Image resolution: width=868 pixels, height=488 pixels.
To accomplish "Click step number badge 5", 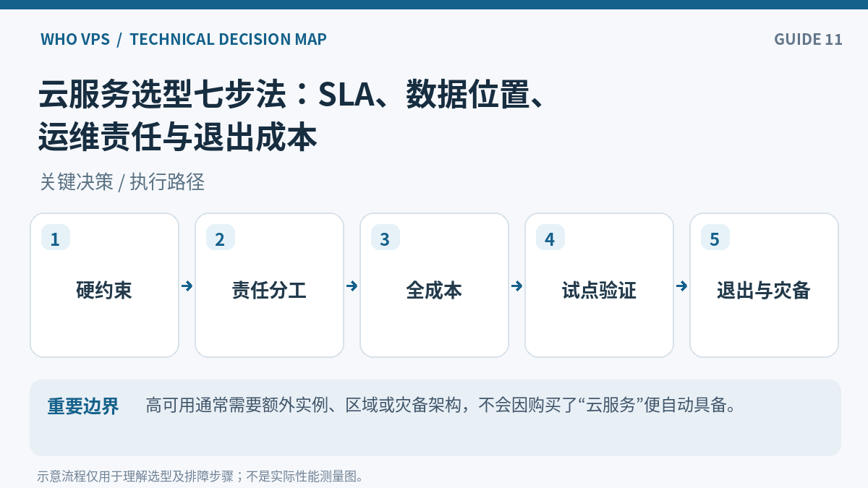I will 715,238.
